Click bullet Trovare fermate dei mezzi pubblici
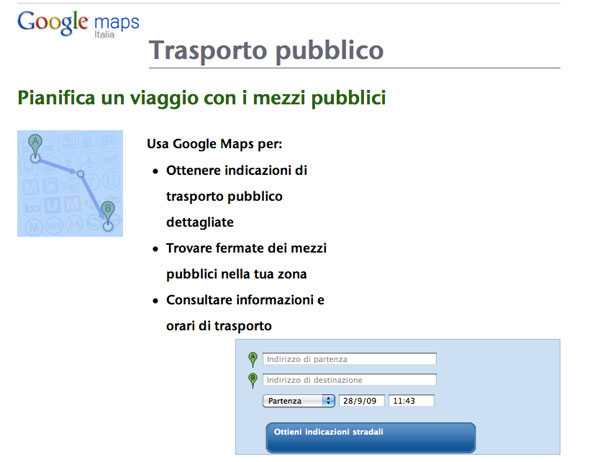The height and width of the screenshot is (462, 600). coord(246,261)
